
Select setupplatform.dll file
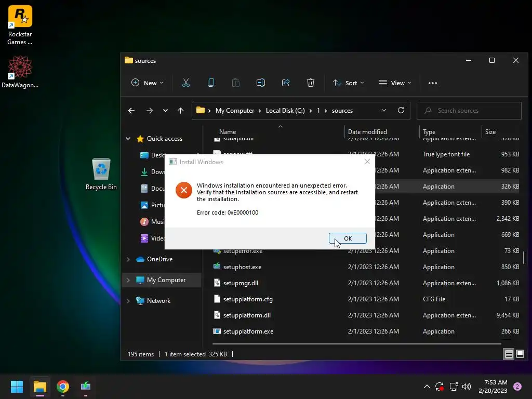click(x=247, y=315)
